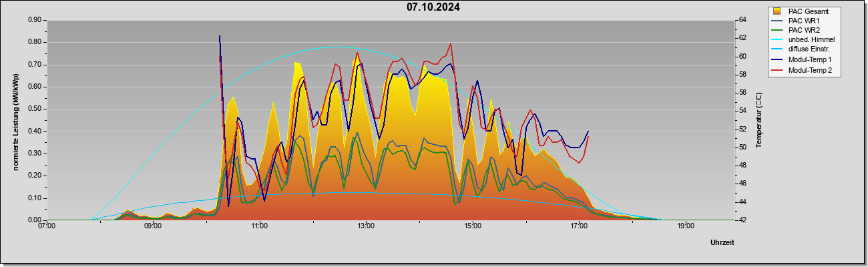Viewport: 868px width, 267px height.
Task: Click the PAC Gesamt legend swatch
Action: point(777,11)
